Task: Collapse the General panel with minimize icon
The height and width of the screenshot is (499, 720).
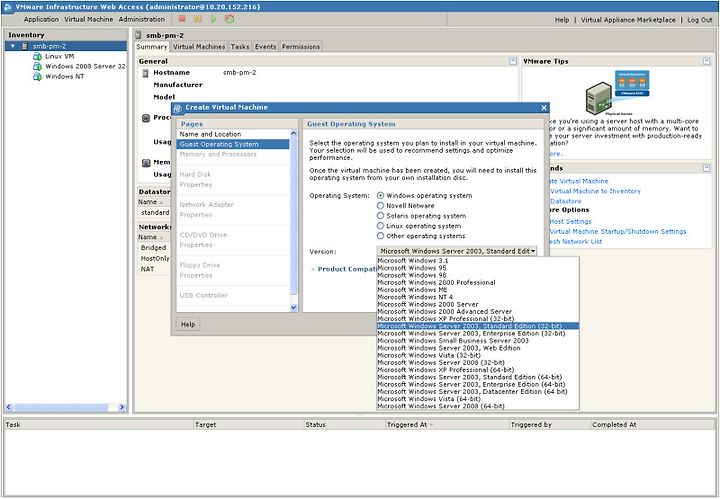Action: tap(513, 61)
